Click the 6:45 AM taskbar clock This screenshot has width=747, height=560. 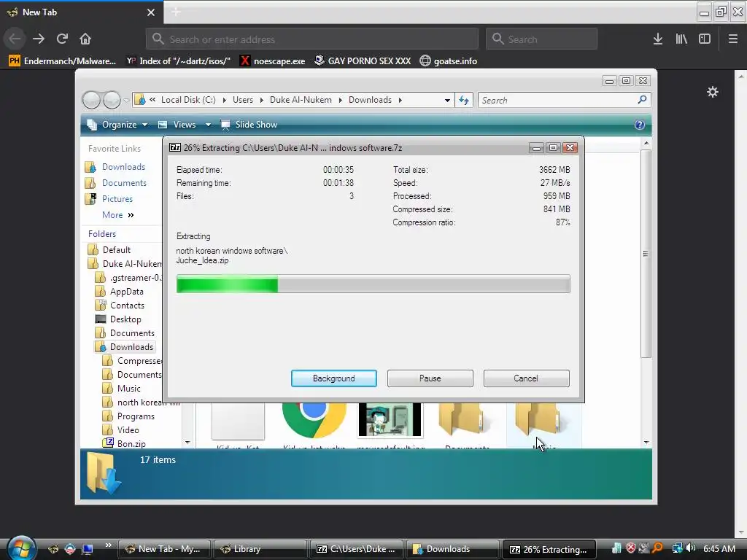[719, 548]
